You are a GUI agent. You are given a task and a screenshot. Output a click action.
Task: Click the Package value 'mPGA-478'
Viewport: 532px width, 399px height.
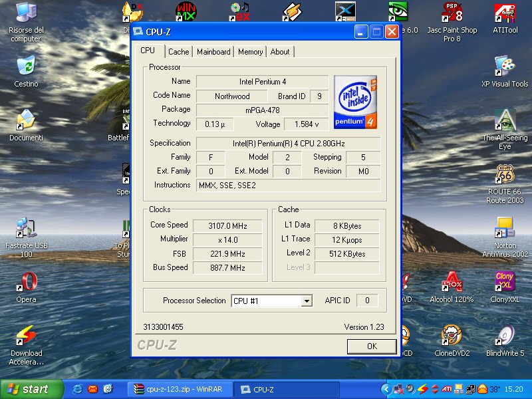(x=262, y=110)
